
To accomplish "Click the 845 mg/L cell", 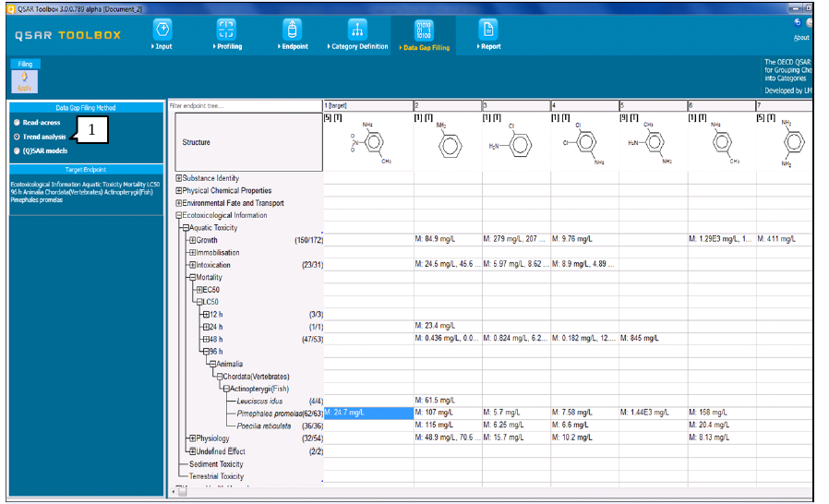I will [x=653, y=339].
